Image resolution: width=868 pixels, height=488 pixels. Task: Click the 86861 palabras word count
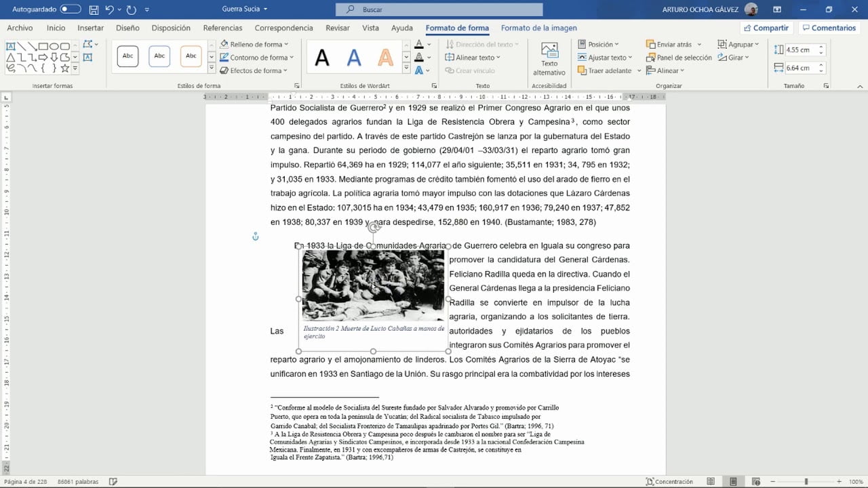tap(78, 482)
